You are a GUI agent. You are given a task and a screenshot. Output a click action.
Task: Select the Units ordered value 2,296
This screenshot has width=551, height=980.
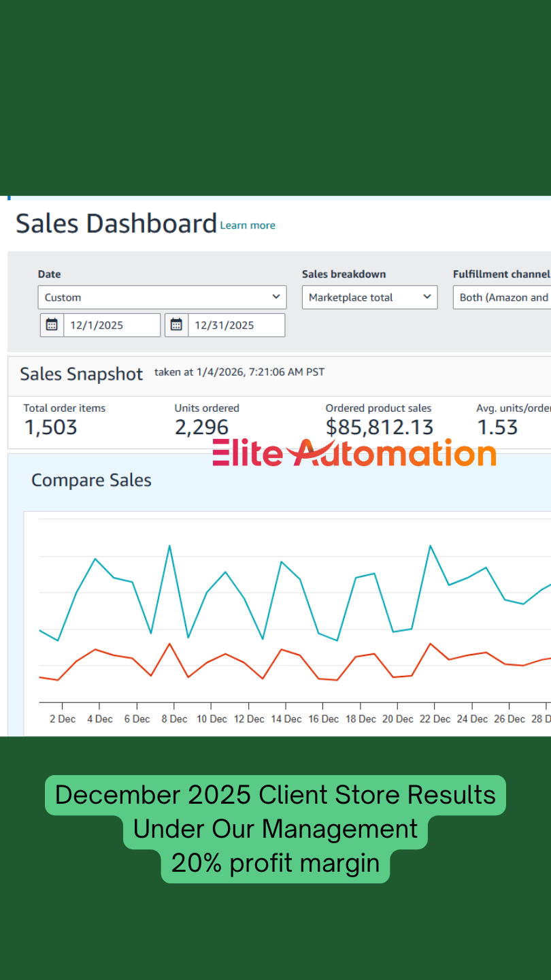pos(201,427)
